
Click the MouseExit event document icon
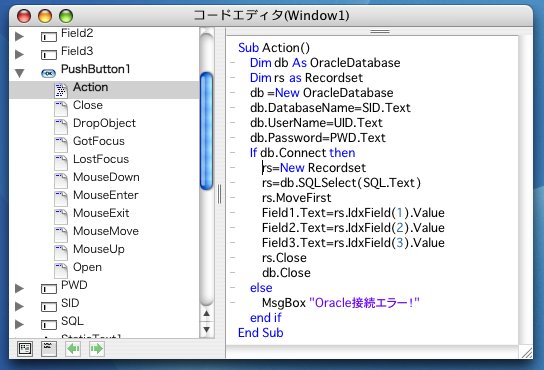pos(61,217)
